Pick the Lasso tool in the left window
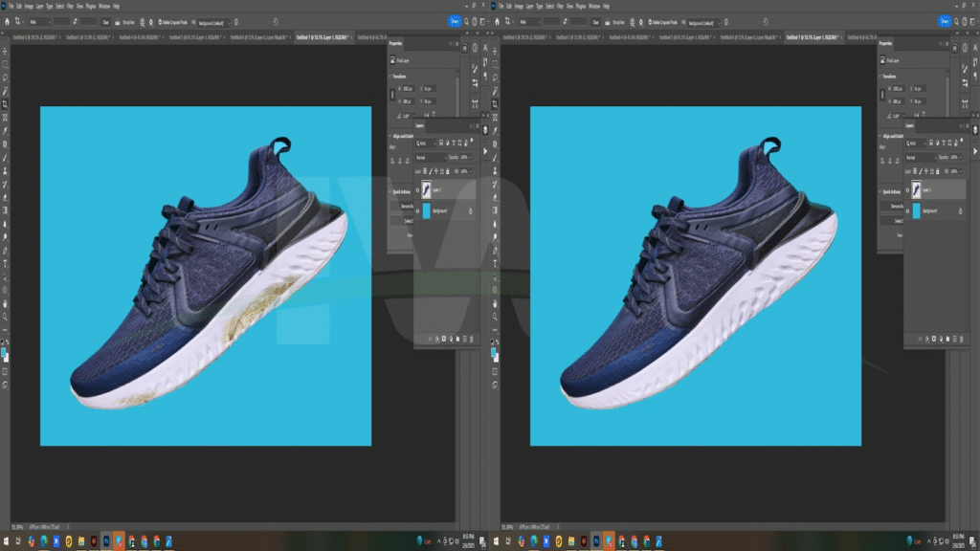Screen dimensions: 980x551 coord(6,77)
